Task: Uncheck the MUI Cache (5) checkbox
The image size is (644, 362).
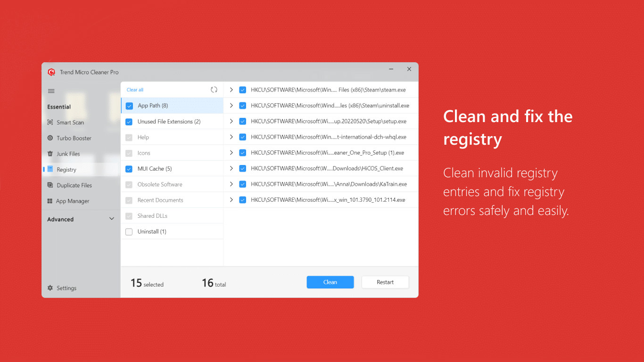Action: (129, 169)
